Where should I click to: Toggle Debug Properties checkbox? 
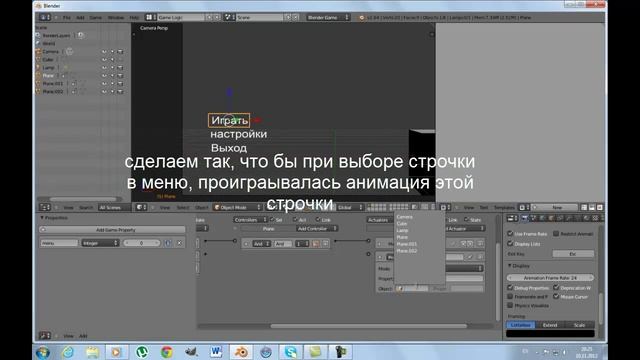[x=510, y=288]
